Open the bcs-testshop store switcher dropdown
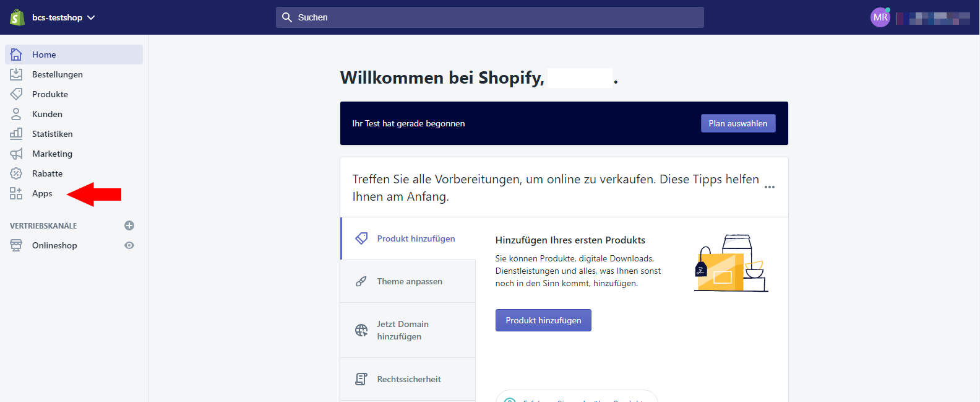Screen dimensions: 980x402 coord(64,17)
